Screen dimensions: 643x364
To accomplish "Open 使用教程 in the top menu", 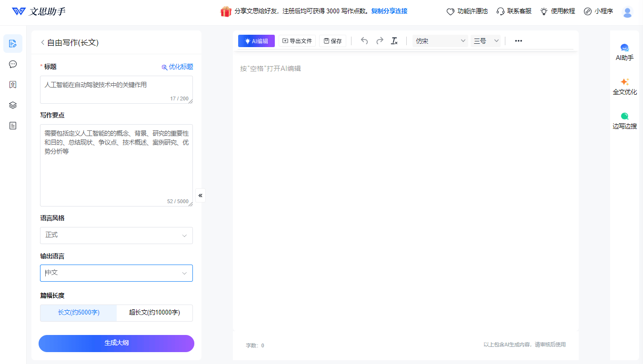I will tap(557, 11).
